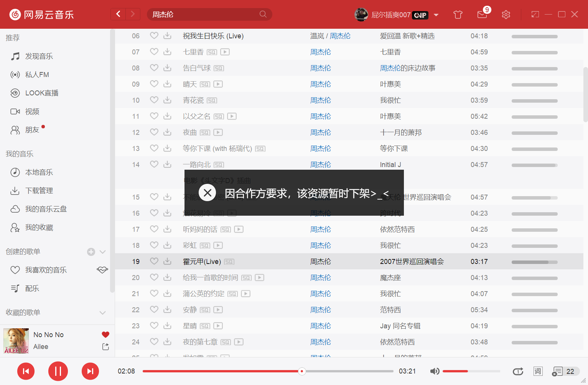The height and width of the screenshot is (385, 588).
Task: Dismiss the 因合作方要求 notification X icon
Action: click(x=208, y=193)
